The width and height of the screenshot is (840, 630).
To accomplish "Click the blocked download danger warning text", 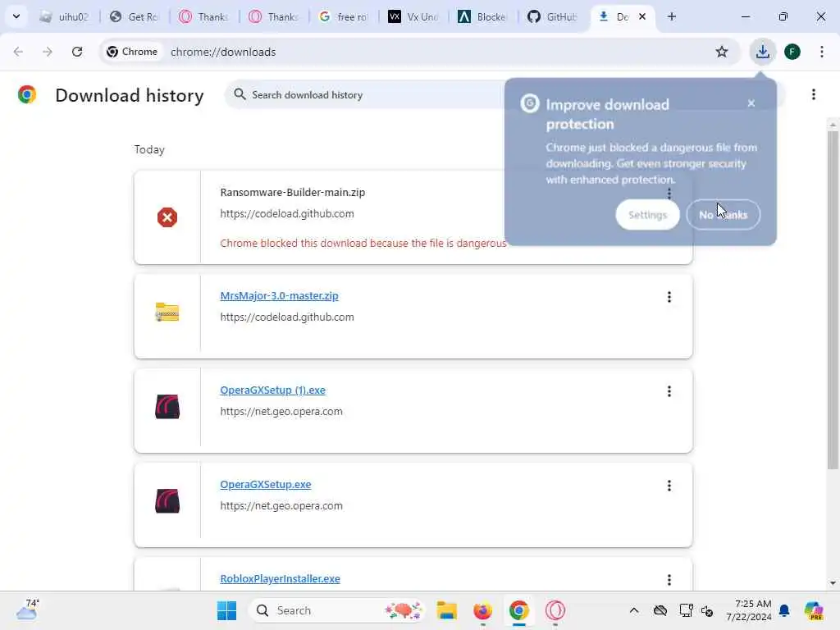I will 363,243.
